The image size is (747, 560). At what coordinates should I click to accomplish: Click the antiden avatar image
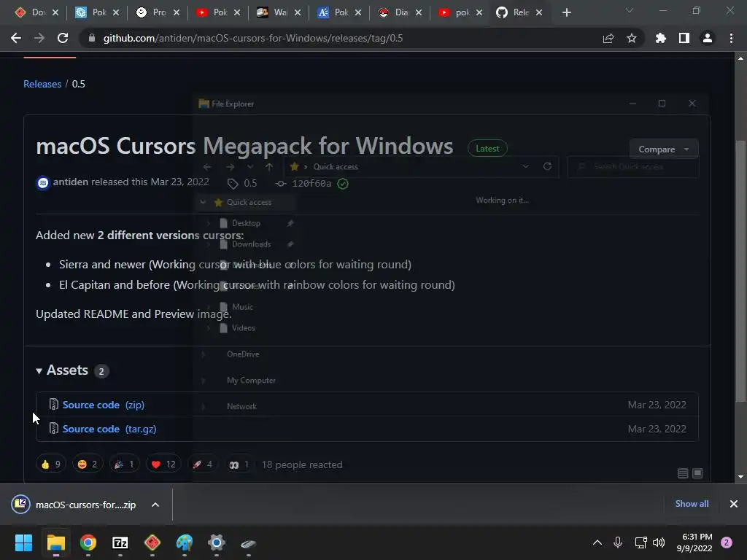click(x=43, y=183)
